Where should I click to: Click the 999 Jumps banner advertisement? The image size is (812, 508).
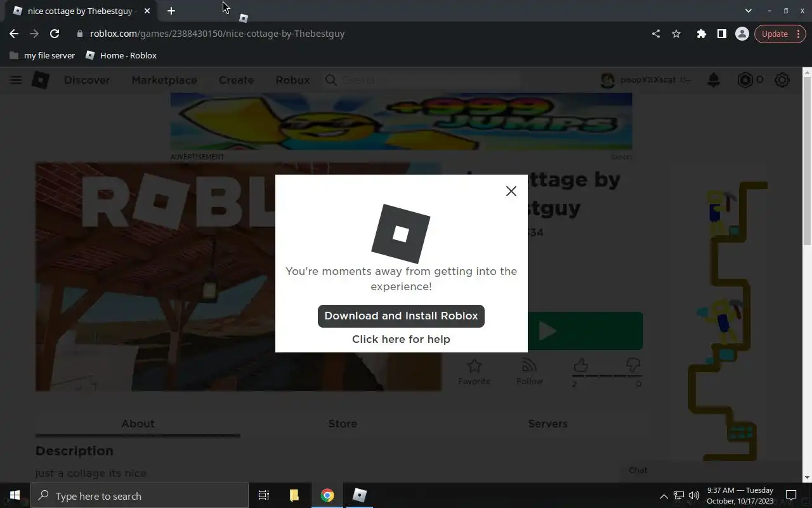click(x=401, y=122)
